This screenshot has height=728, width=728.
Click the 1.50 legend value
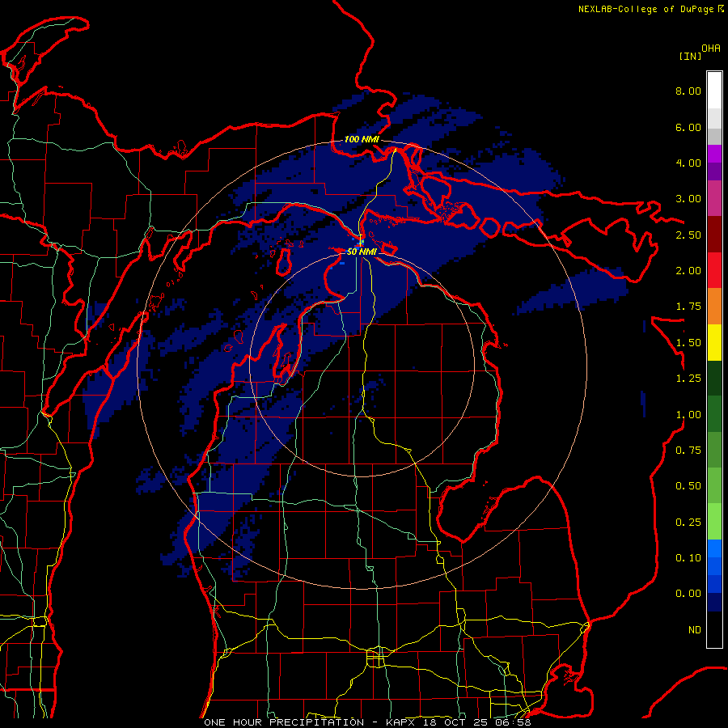tap(688, 343)
